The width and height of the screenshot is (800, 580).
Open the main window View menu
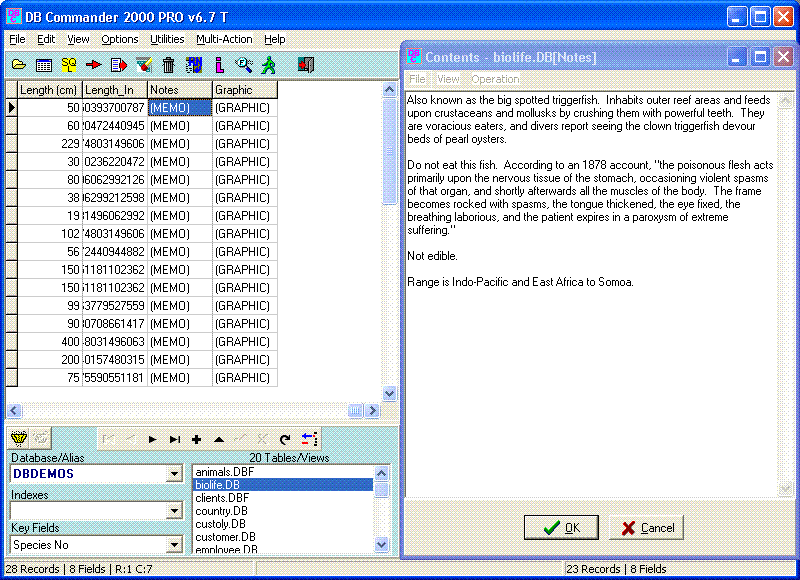(x=78, y=39)
